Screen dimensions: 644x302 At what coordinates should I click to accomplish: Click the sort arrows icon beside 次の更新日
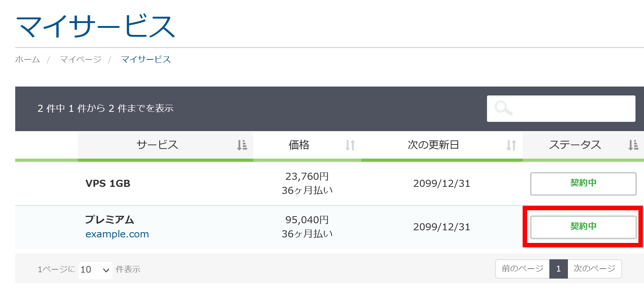(x=511, y=145)
